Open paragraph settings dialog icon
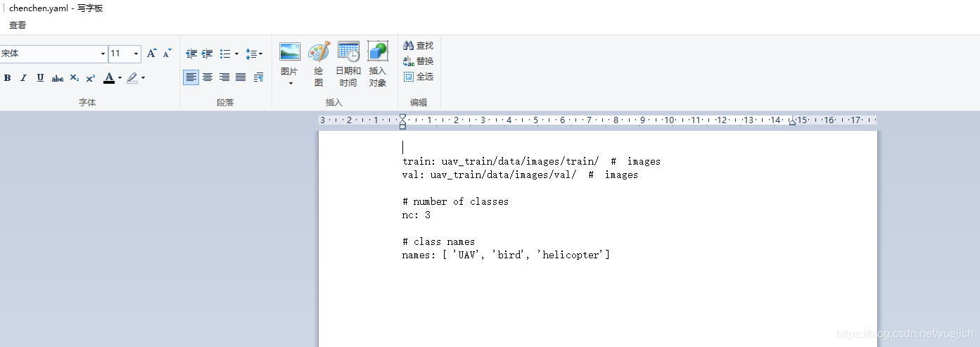 (258, 77)
